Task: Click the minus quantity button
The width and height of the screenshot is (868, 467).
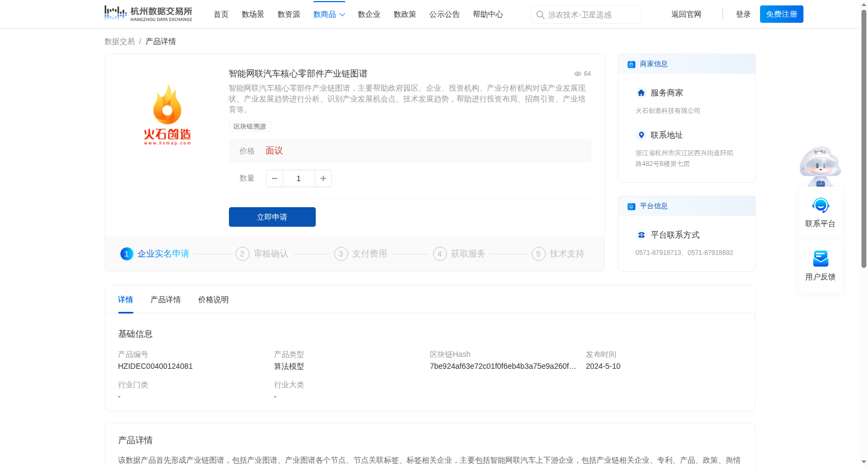Action: (275, 178)
